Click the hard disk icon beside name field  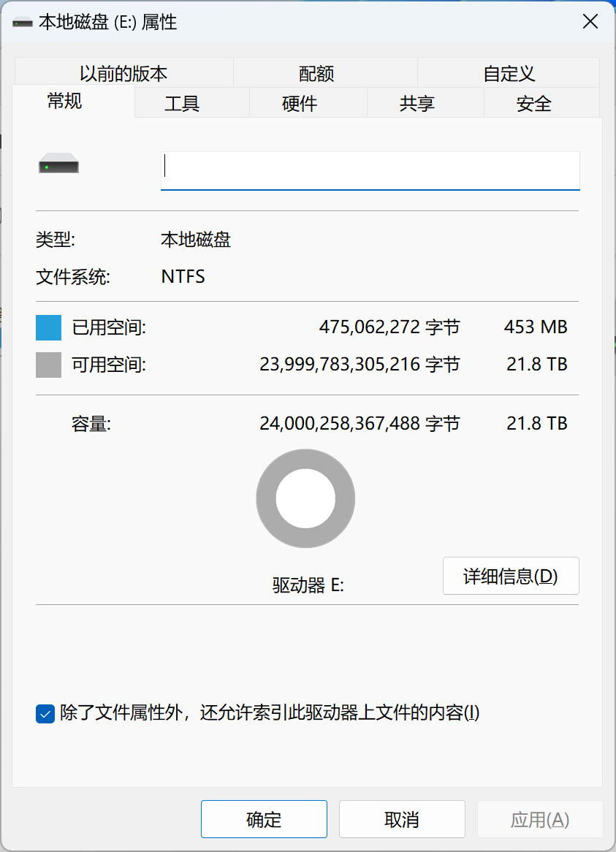(x=58, y=164)
